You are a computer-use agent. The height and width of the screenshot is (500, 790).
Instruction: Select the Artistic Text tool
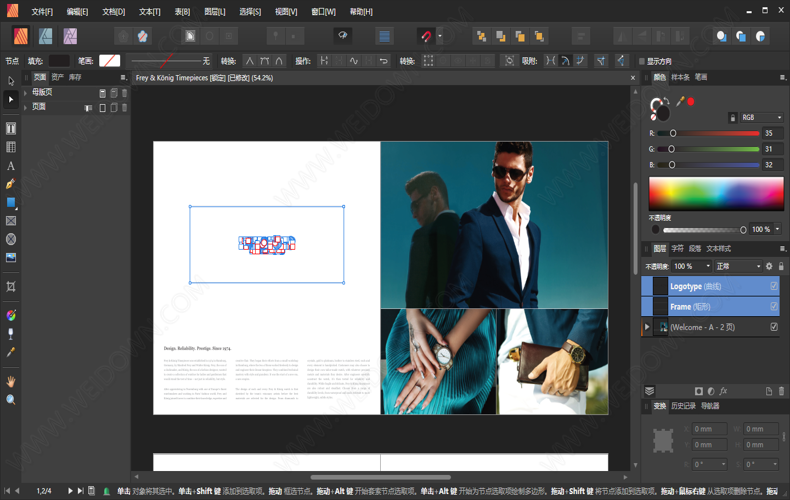(x=11, y=166)
